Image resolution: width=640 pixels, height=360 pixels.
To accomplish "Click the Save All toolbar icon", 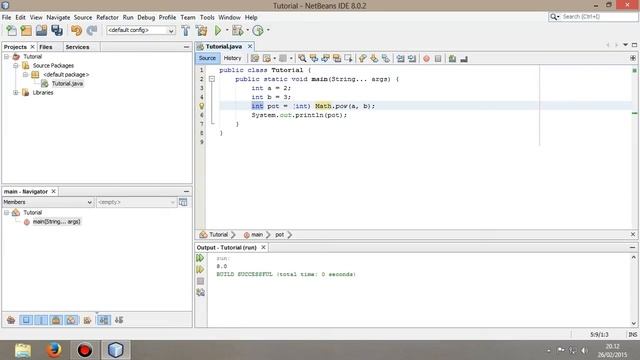I will click(57, 30).
